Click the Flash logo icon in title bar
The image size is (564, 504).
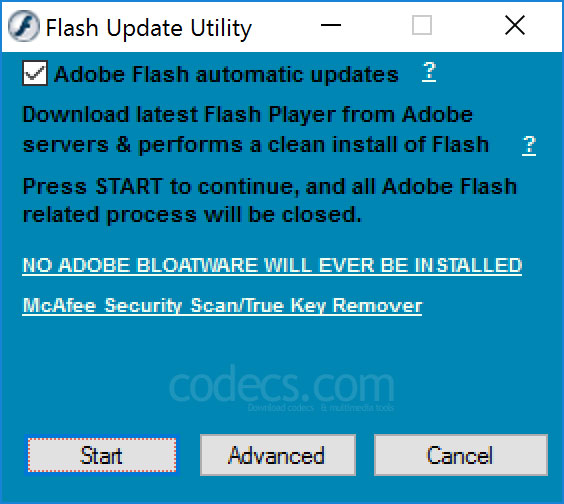tap(24, 26)
